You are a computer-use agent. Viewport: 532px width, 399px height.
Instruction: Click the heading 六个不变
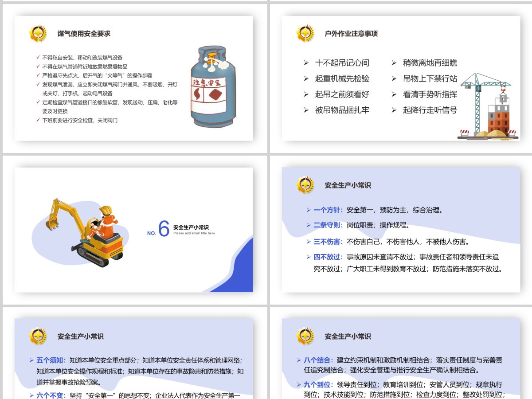pyautogui.click(x=51, y=395)
